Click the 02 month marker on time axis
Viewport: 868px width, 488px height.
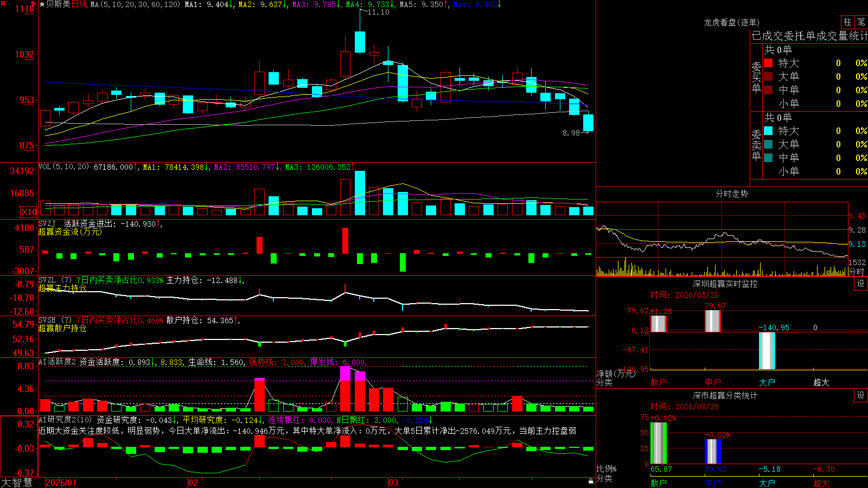click(193, 483)
